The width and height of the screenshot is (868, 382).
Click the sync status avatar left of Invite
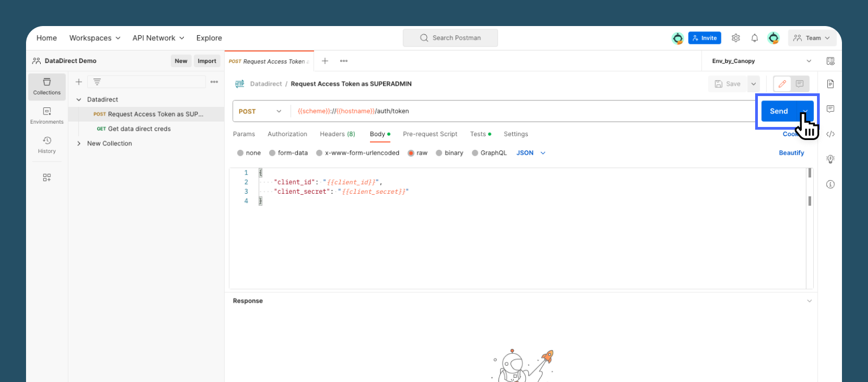(678, 38)
